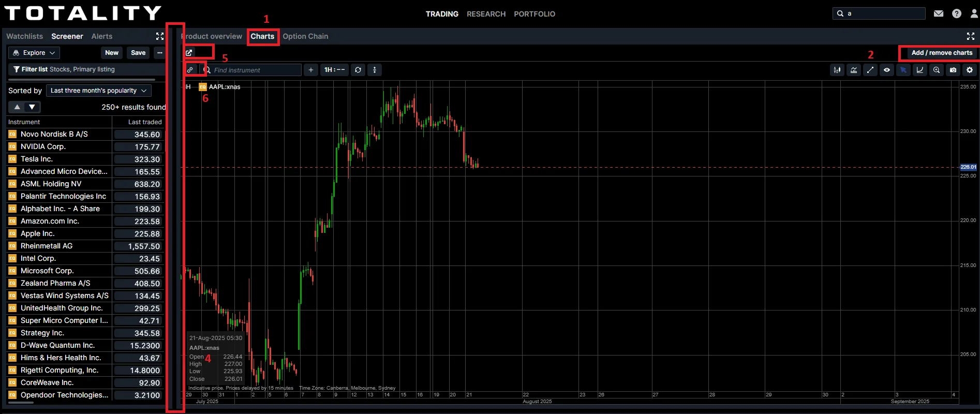The image size is (980, 414).
Task: Select Palantir Technologies Inc row
Action: (85, 196)
